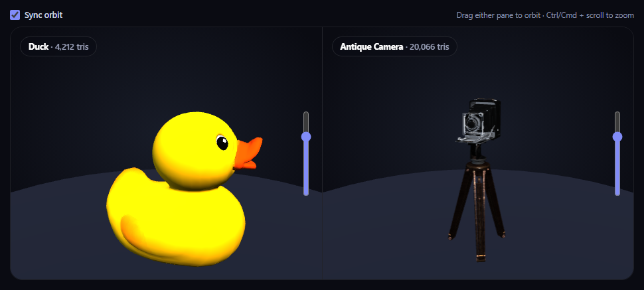
Task: Click the Sync orbit label text
Action: [x=43, y=15]
